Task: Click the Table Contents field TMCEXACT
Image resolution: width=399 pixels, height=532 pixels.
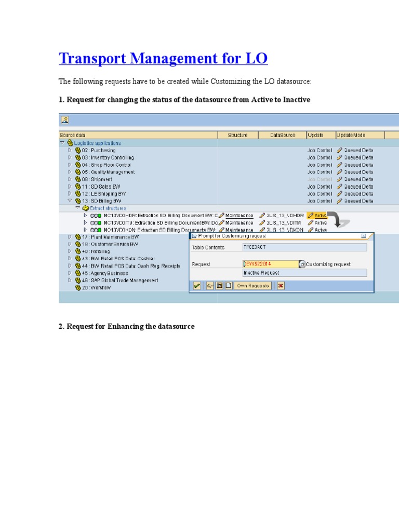Action: (304, 247)
